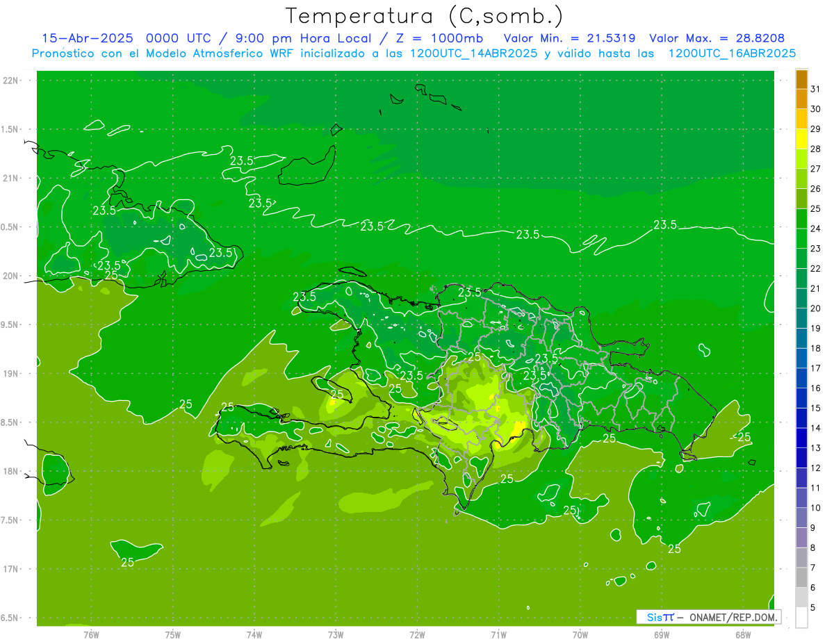Click "Valor Max. = 28.8208" value

pyautogui.click(x=717, y=38)
